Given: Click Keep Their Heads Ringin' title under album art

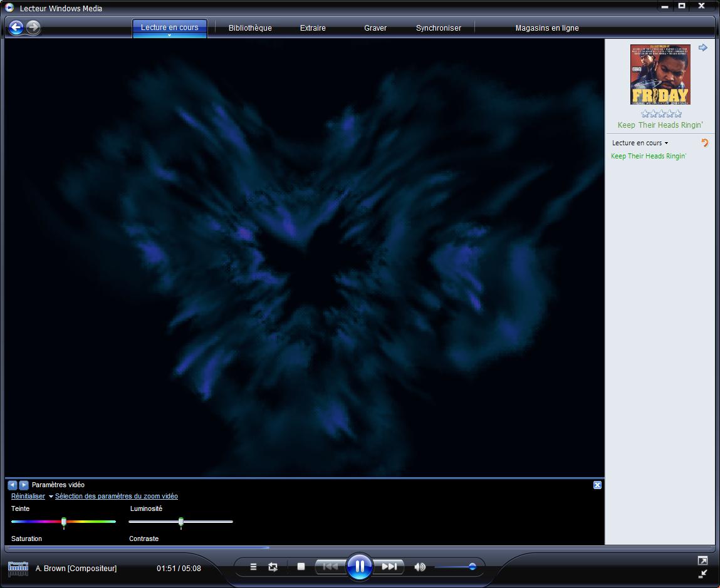Looking at the screenshot, I should [x=660, y=125].
